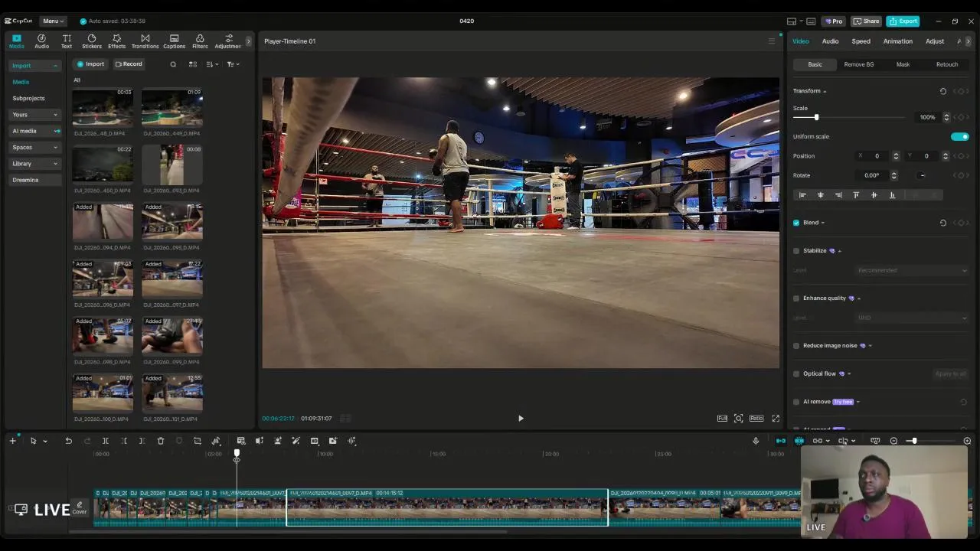Screen dimensions: 980x551
Task: Enable Reduce image noise checkbox
Action: pos(796,346)
